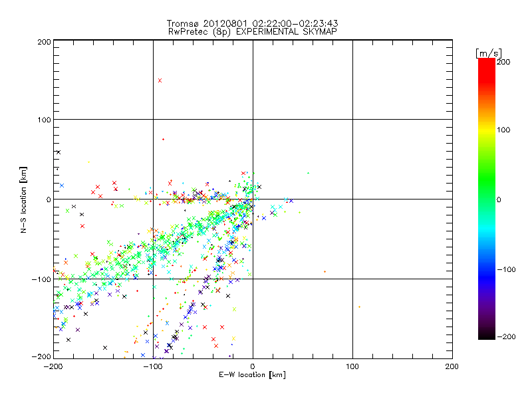Click the x-axis tick label '0'
Viewport: 532px width, 399px height.
253,366
